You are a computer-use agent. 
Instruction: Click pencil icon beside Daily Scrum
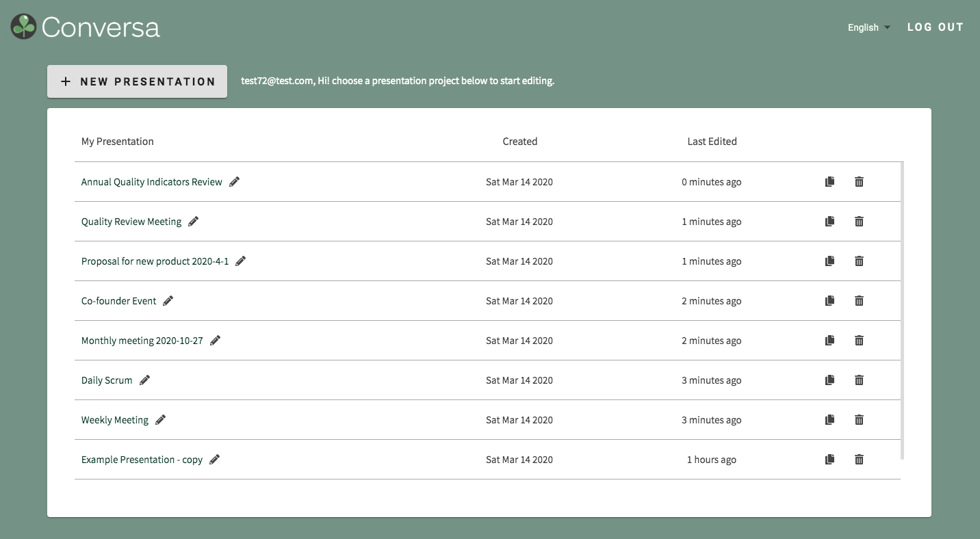click(144, 380)
